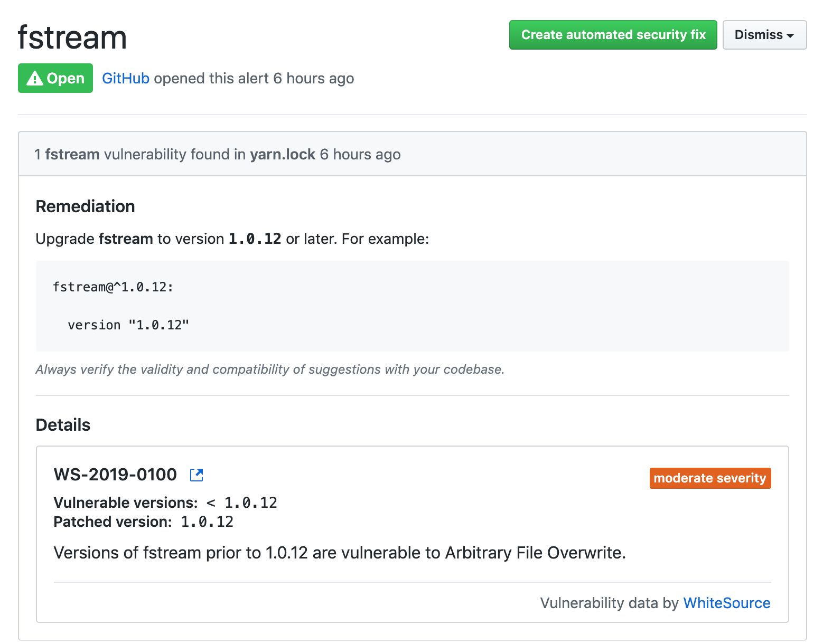Click the Remediation heading

(85, 206)
